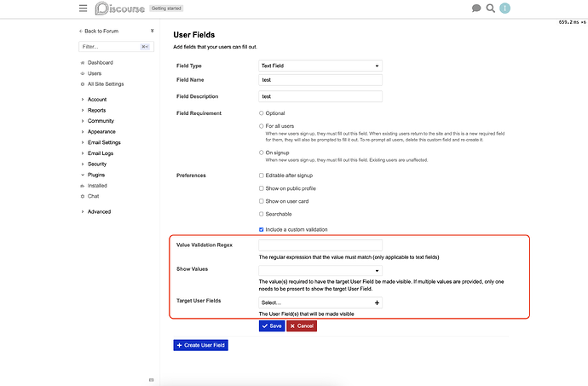Click the Save button
The width and height of the screenshot is (588, 386).
pos(272,326)
